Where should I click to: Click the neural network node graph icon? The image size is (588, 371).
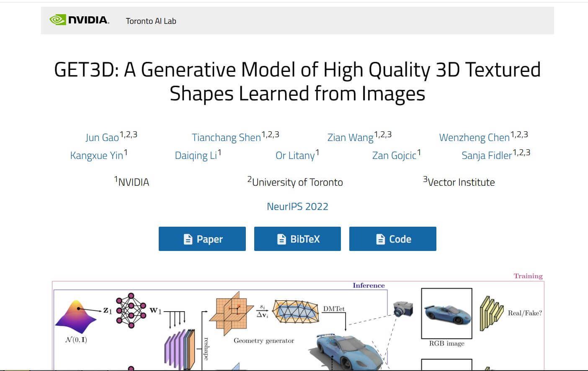pos(131,310)
